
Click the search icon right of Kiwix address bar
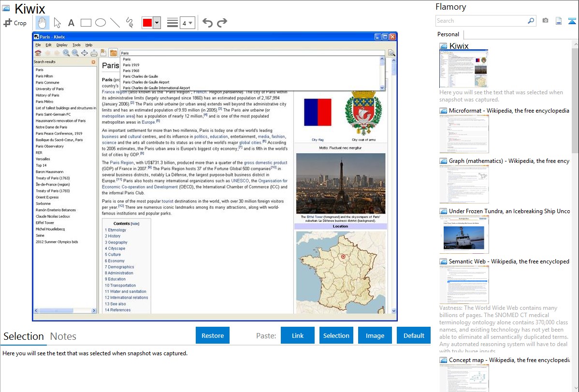click(391, 53)
